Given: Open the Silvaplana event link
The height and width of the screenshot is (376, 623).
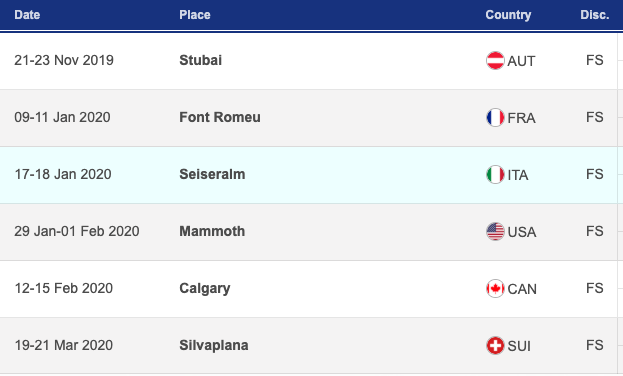Looking at the screenshot, I should (x=214, y=345).
